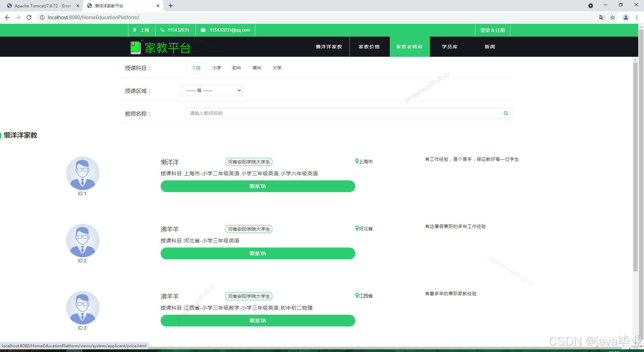Open the 登录 & 注册 link
Viewport: 644px width, 352px height.
(x=492, y=30)
